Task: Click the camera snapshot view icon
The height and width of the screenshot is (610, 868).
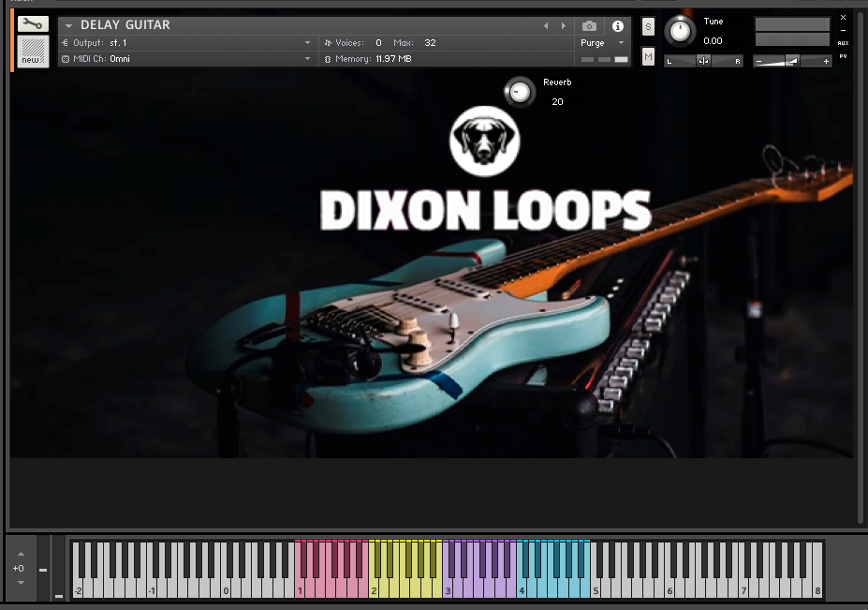Action: point(589,26)
